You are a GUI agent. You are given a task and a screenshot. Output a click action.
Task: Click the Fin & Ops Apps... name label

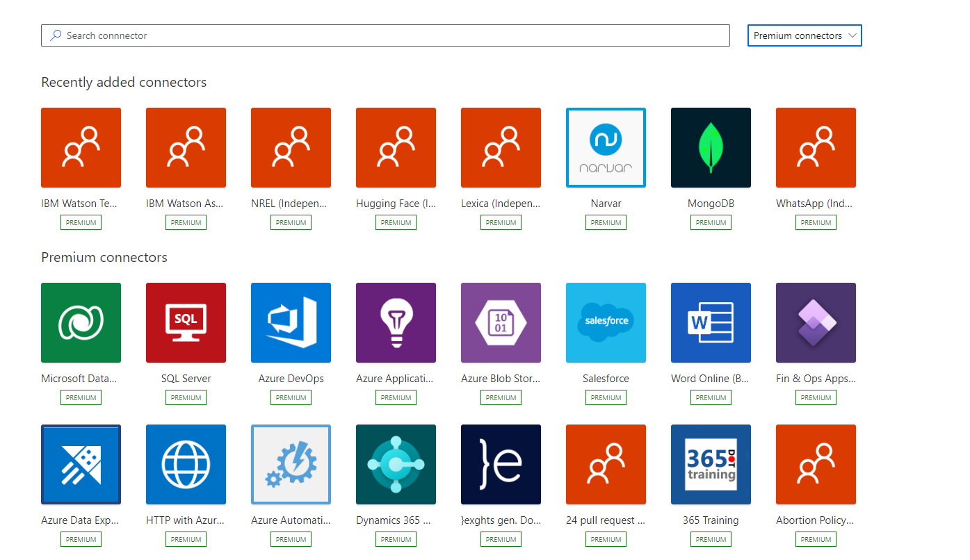click(816, 379)
